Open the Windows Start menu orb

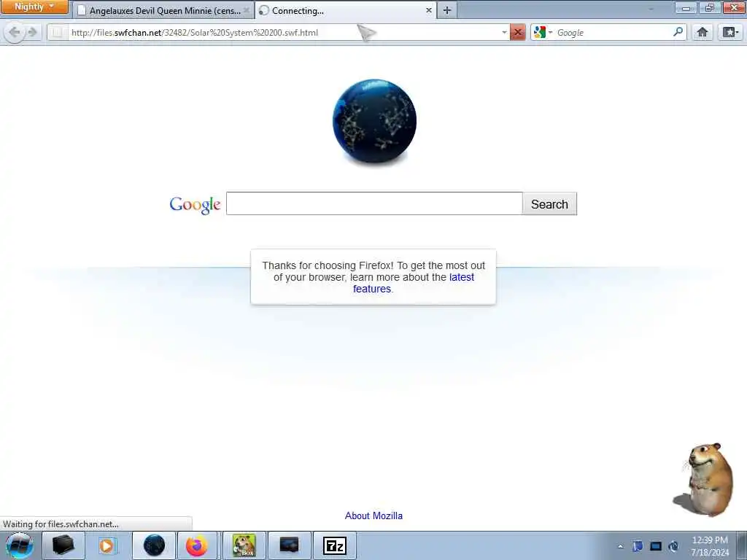click(x=19, y=545)
